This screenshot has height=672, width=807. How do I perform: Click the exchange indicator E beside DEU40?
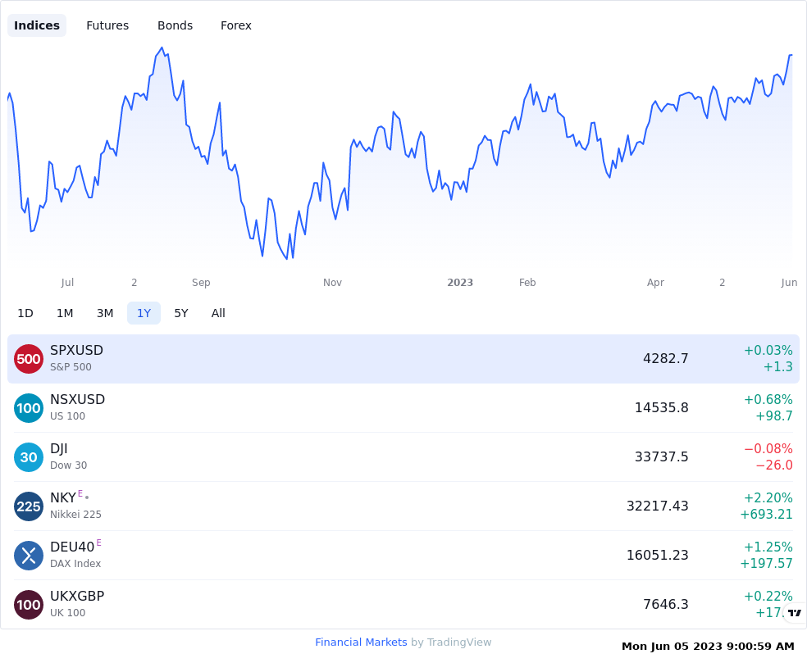coord(98,543)
